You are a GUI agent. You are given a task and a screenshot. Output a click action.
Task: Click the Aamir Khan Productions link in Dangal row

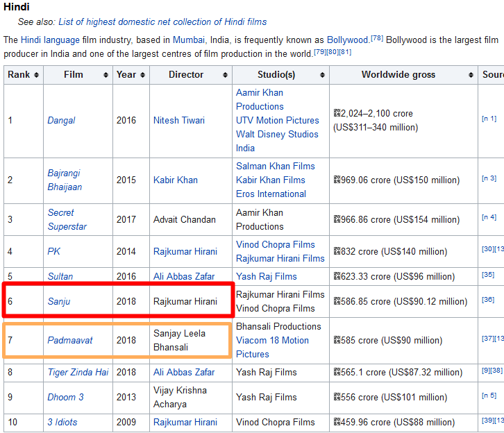point(260,100)
